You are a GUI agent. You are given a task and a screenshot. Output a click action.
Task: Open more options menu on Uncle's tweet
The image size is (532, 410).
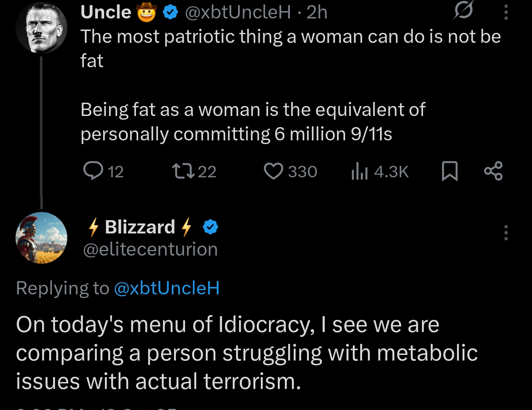point(506,12)
